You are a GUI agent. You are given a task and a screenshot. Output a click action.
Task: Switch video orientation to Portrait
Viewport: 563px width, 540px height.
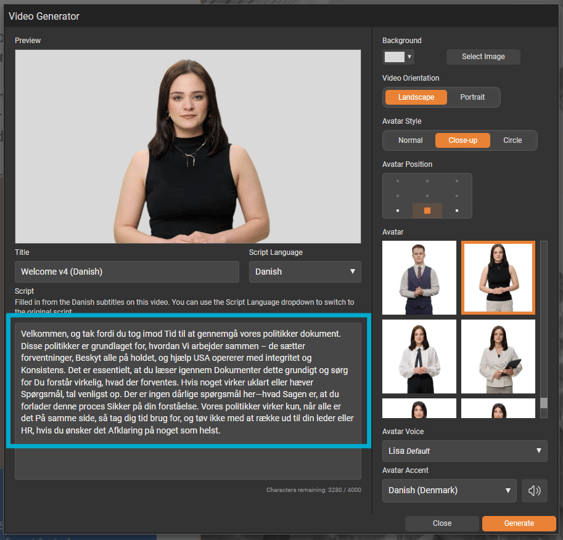click(472, 97)
